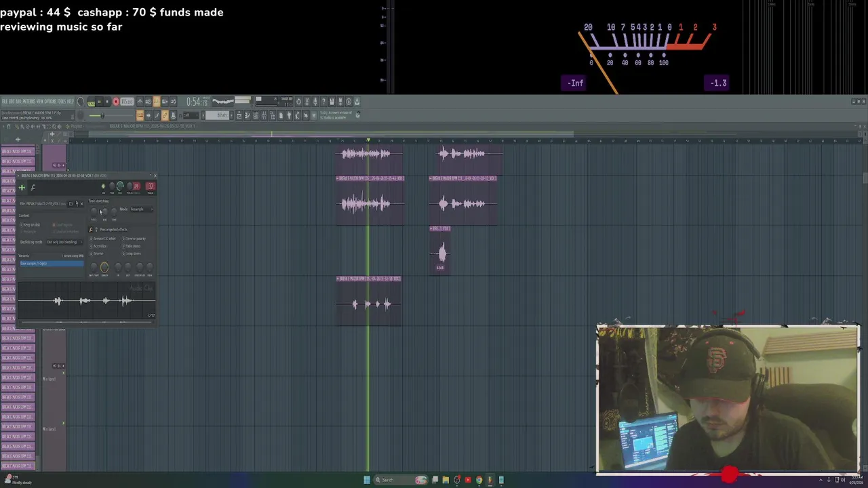Select the Keep on disk option

(x=30, y=225)
